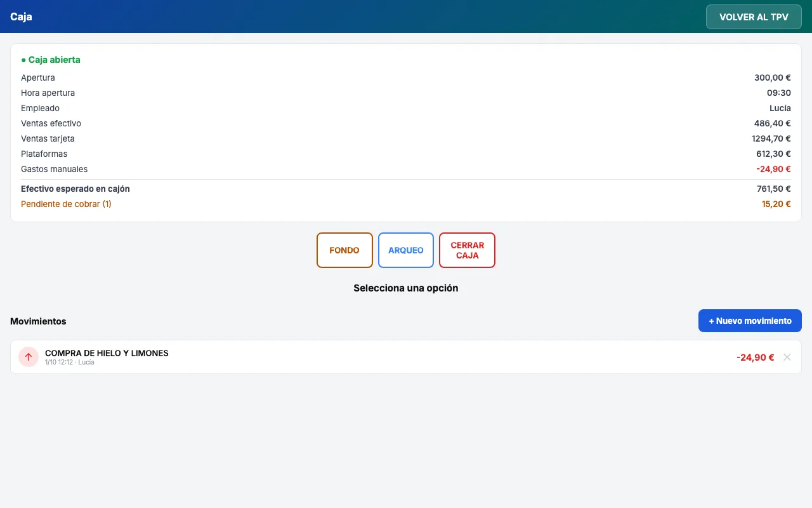Click the Selecciona una opción message

406,288
